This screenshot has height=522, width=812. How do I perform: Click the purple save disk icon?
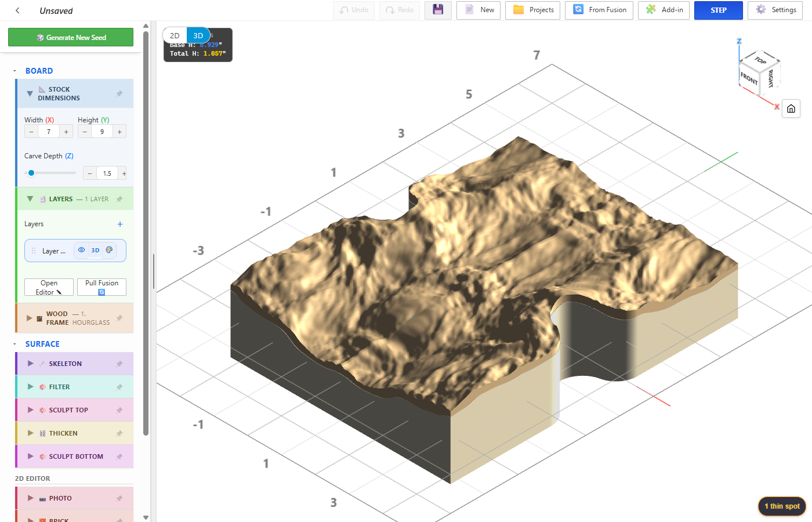click(x=438, y=10)
